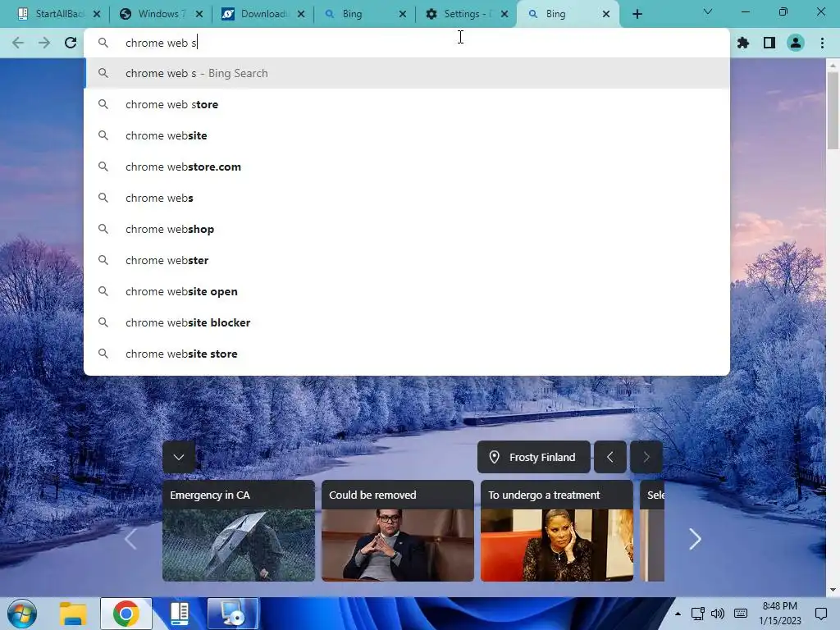This screenshot has width=840, height=630.
Task: Select the 'chrome website blocker' suggestion
Action: pyautogui.click(x=407, y=322)
